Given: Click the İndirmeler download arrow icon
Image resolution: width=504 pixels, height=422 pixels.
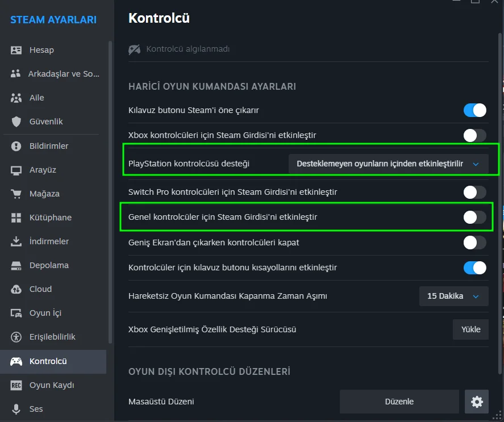Looking at the screenshot, I should click(16, 241).
